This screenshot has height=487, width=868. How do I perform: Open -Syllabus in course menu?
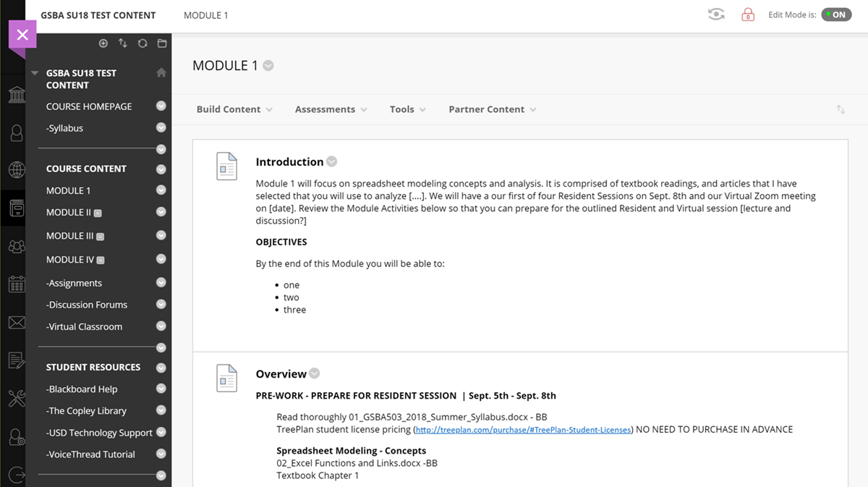(64, 128)
